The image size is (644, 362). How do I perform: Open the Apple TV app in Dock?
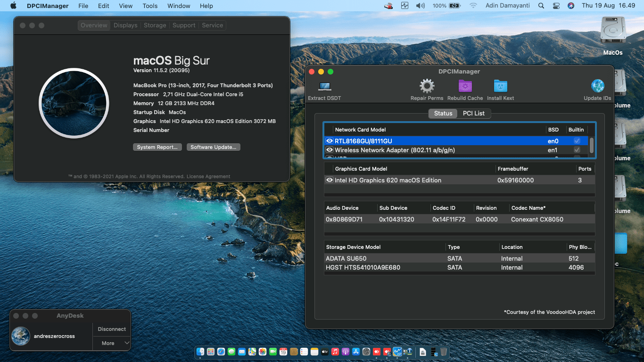325,352
